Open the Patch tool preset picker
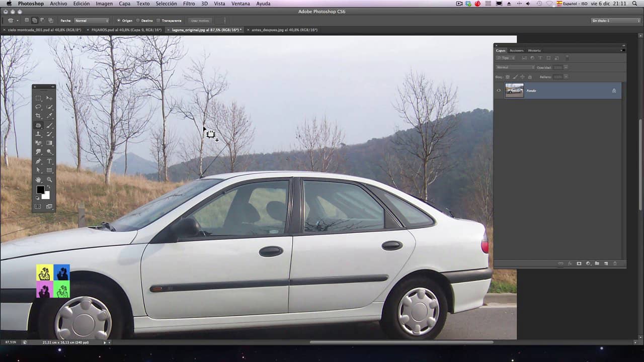The width and height of the screenshot is (644, 362). (13, 21)
